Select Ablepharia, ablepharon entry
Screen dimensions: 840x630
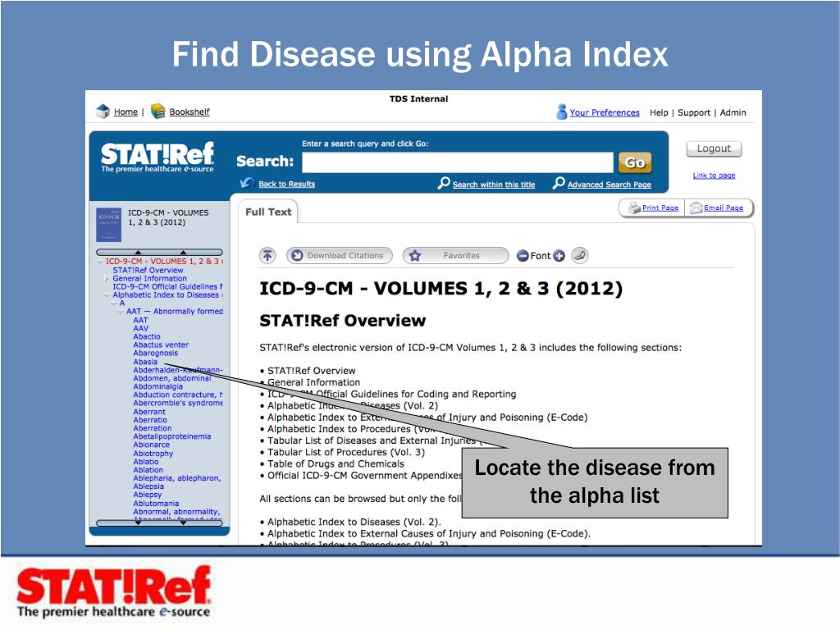pos(177,478)
